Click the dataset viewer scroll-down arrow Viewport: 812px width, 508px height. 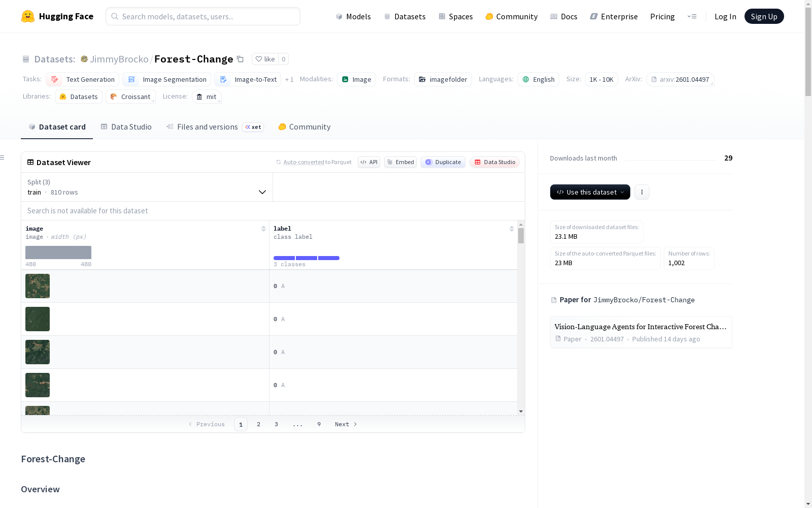click(x=521, y=411)
